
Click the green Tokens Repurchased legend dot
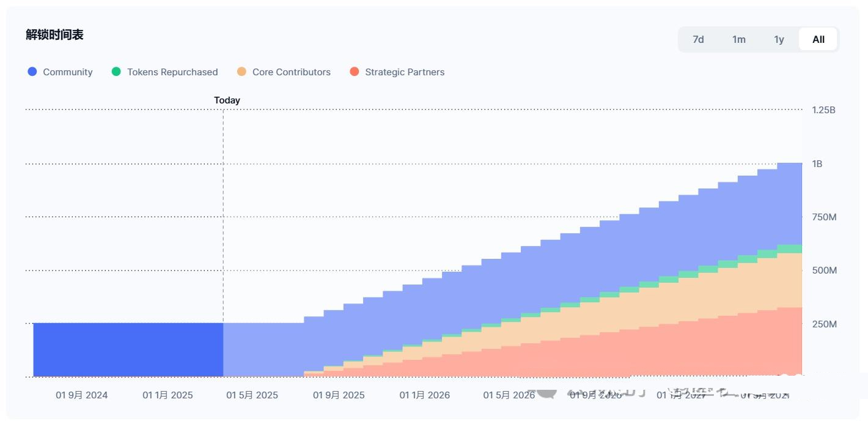pos(116,72)
